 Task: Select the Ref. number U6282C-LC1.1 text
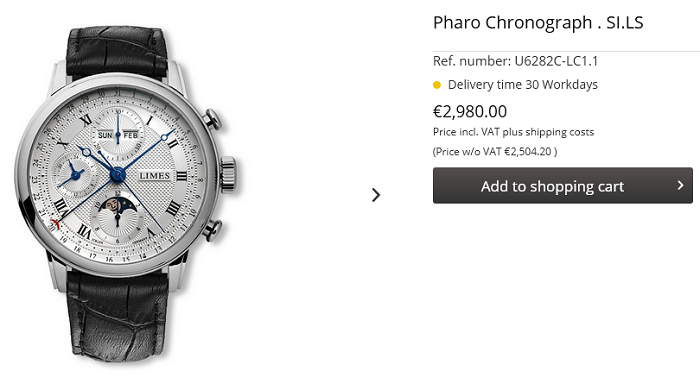pyautogui.click(x=515, y=61)
